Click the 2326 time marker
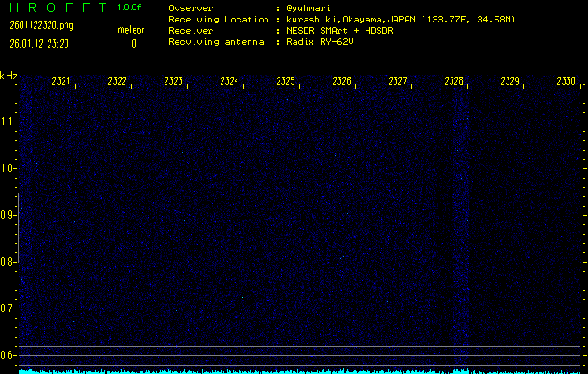The height and width of the screenshot is (374, 588). coord(342,82)
